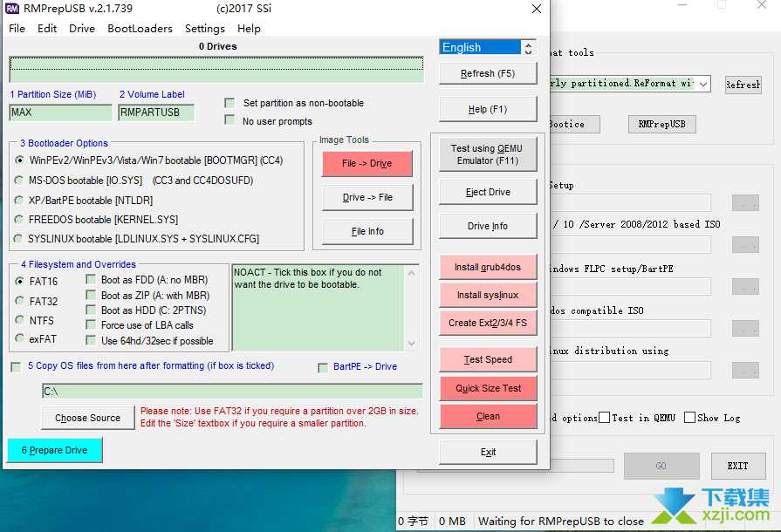The width and height of the screenshot is (781, 532).
Task: Click the Refresh (F5) button
Action: (x=488, y=73)
